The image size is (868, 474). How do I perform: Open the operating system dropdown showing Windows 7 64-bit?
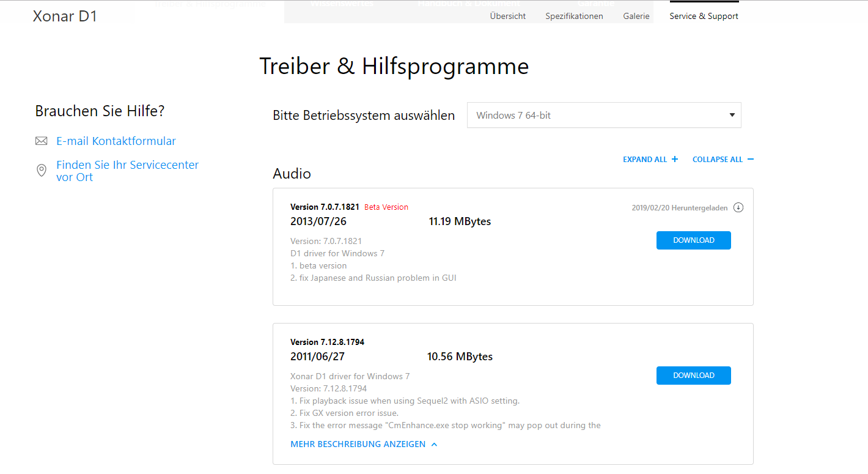coord(604,115)
